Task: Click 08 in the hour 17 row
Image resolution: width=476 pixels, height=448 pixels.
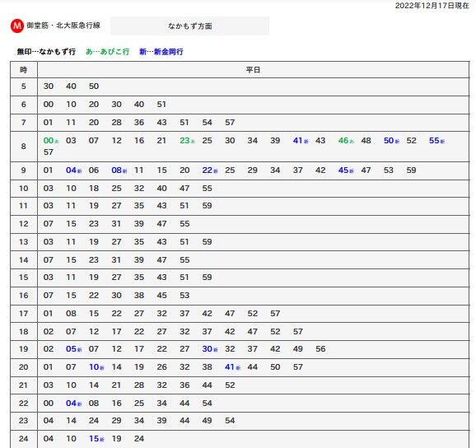Action: pyautogui.click(x=71, y=314)
